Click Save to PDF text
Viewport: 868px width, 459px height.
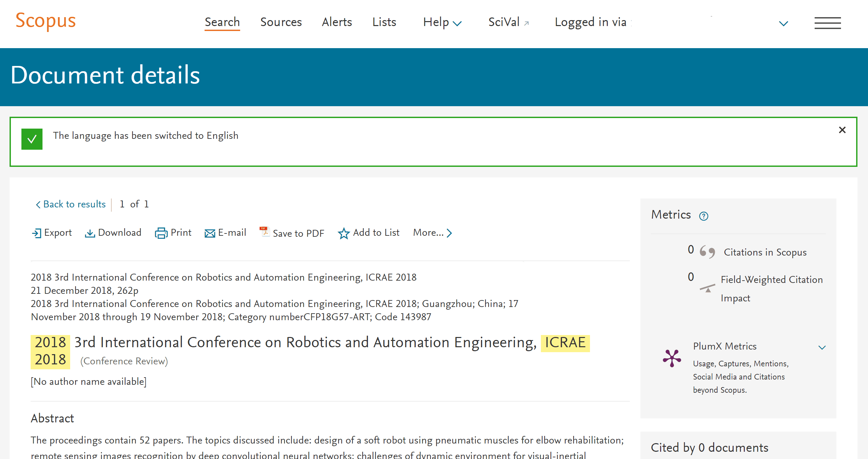pos(298,233)
